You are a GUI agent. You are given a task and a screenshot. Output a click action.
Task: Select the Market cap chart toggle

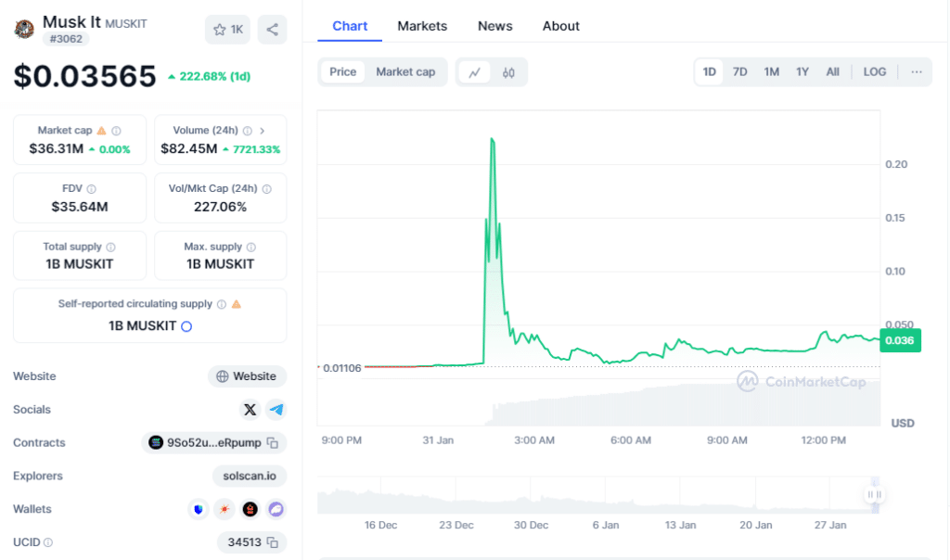click(405, 72)
